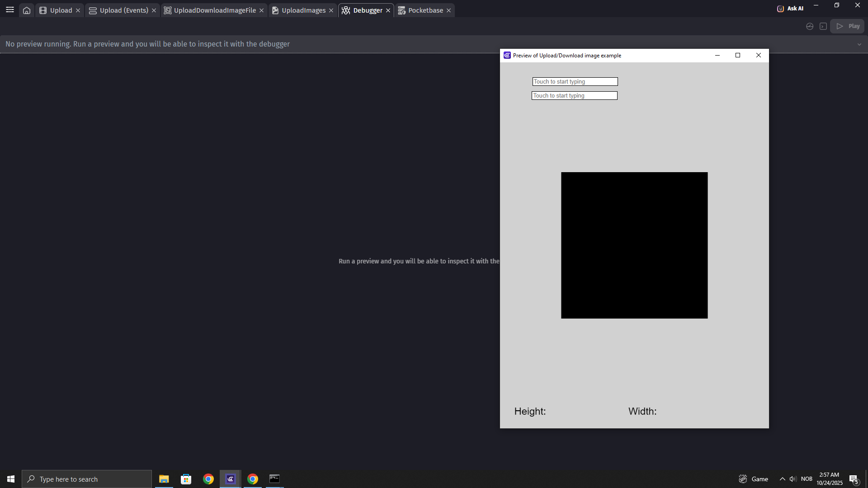Close the UploadDownloadImageFile tab
The width and height of the screenshot is (868, 488).
(261, 10)
